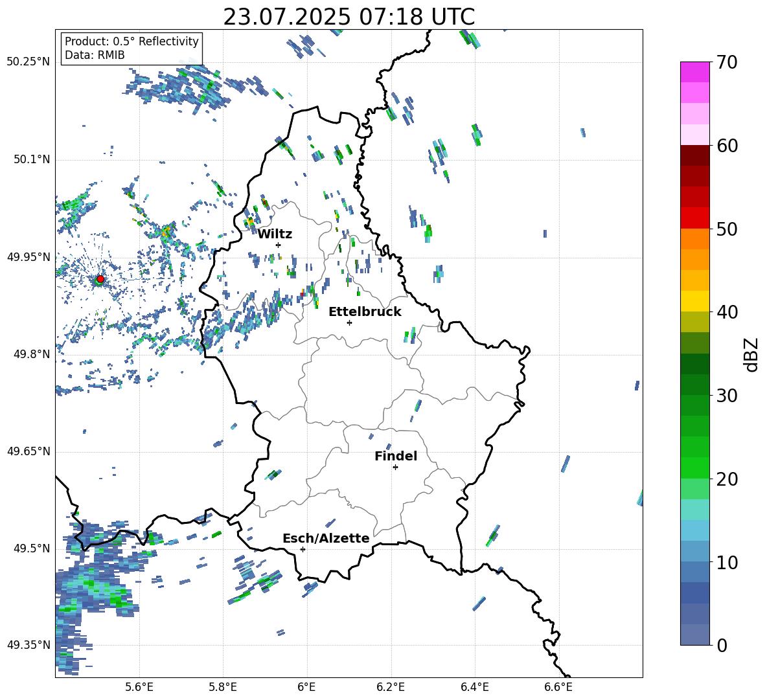
Task: Click the colorbar 20 tick label
Action: 727,479
